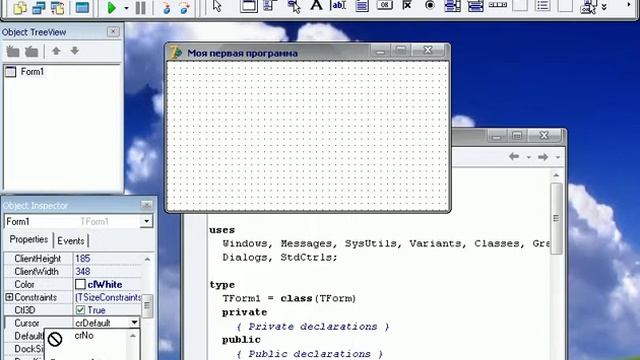The height and width of the screenshot is (360, 640).
Task: Click the New Form toolbar icon
Action: pyautogui.click(x=82, y=7)
